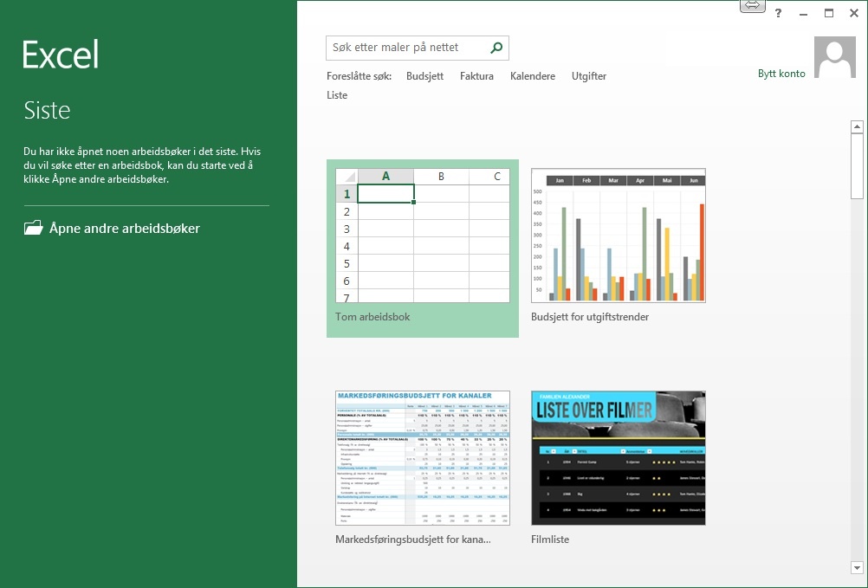Click the magnifier search icon

pos(496,48)
